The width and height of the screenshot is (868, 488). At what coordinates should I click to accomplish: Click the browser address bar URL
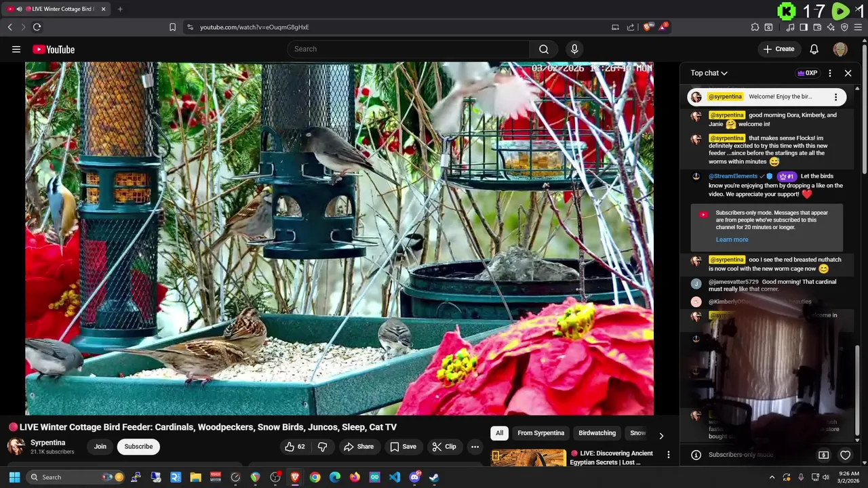pyautogui.click(x=254, y=27)
